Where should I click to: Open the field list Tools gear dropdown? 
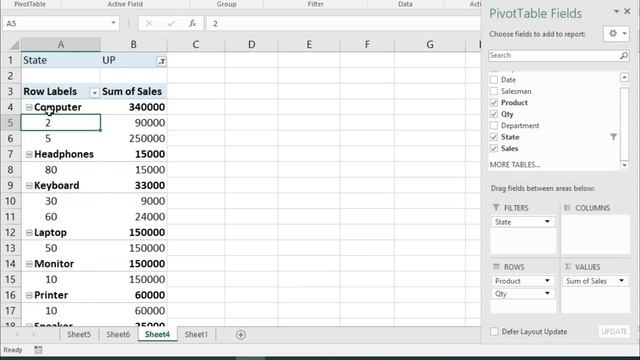(x=617, y=33)
